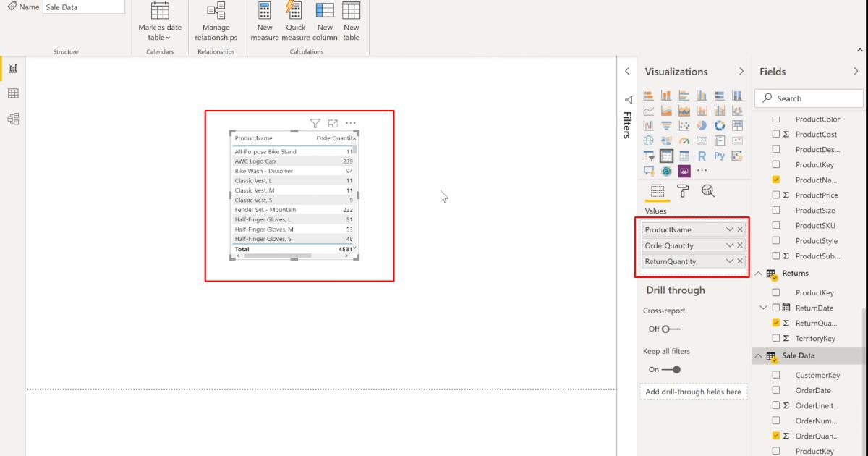The image size is (868, 456).
Task: Expand the Filters pane
Action: [626, 101]
